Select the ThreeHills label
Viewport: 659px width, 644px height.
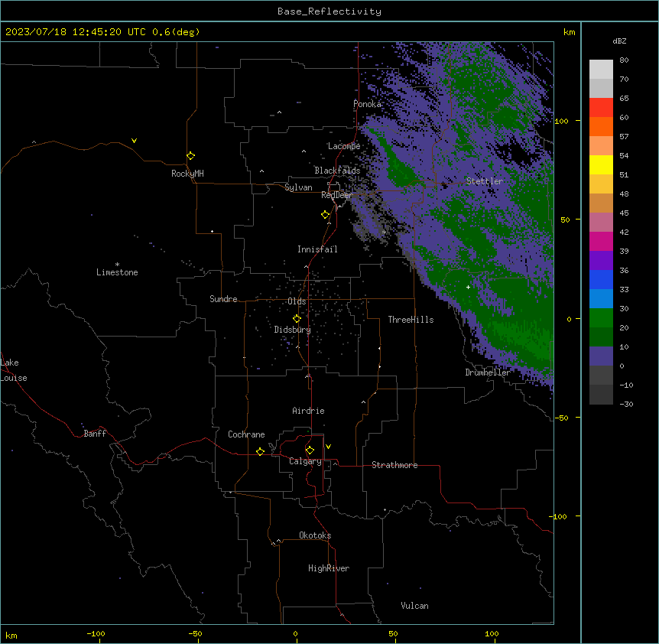point(411,320)
